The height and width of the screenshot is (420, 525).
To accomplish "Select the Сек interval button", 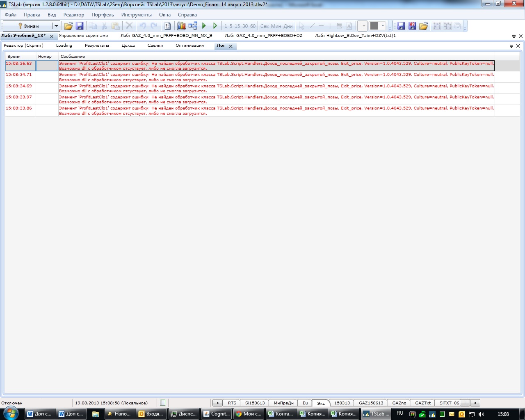I will (265, 26).
